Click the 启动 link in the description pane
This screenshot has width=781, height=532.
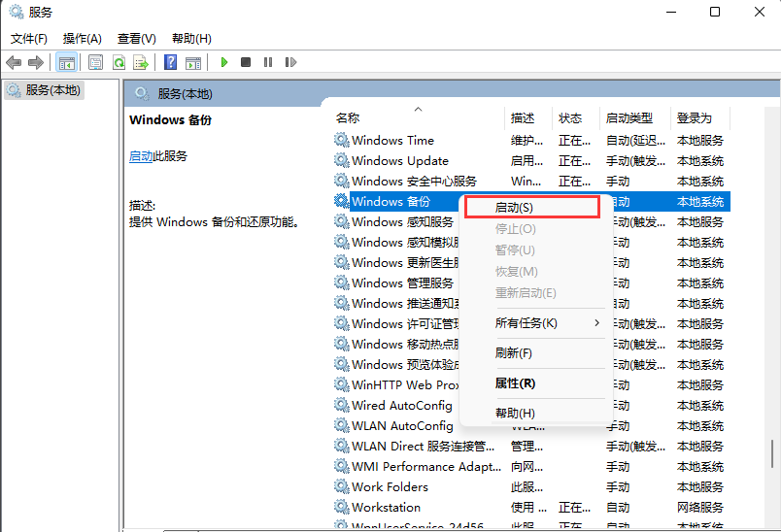(x=141, y=156)
